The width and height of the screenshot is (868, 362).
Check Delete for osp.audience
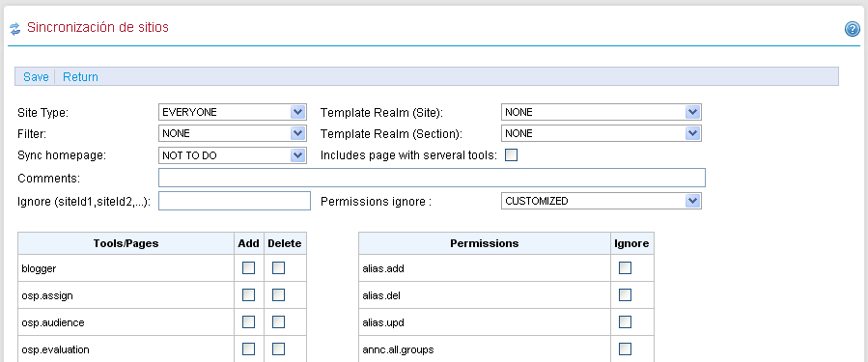[x=278, y=321]
